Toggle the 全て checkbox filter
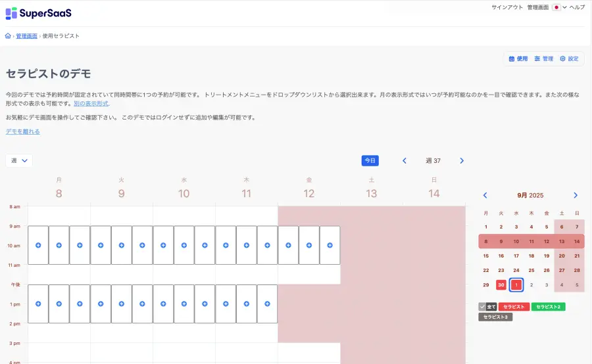 [487, 307]
